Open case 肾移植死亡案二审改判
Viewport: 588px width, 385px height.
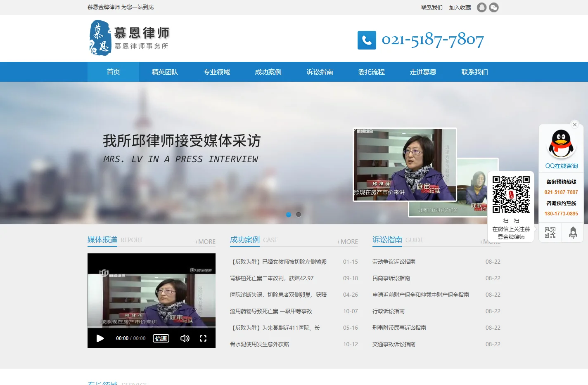(x=272, y=278)
